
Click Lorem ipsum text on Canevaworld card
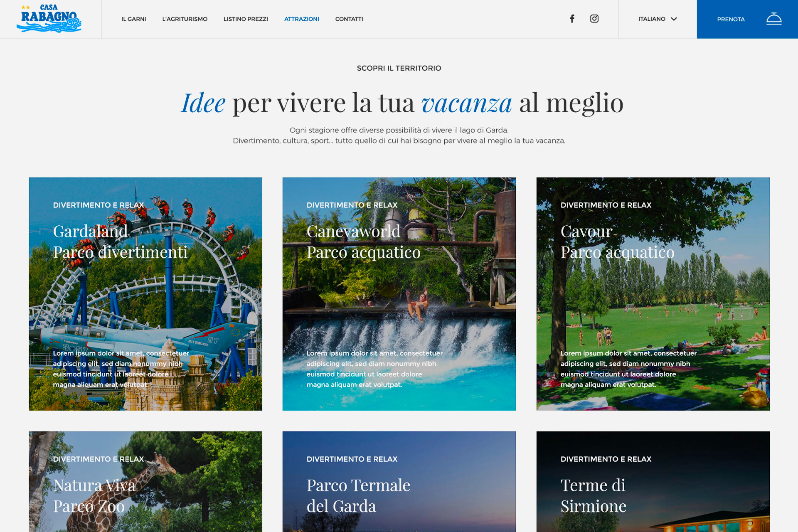point(374,369)
